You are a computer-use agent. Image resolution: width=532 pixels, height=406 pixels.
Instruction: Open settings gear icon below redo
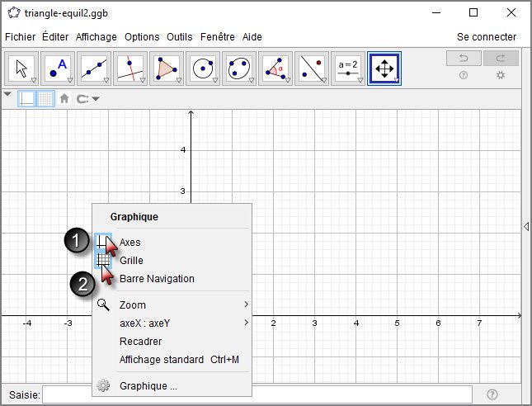[501, 75]
